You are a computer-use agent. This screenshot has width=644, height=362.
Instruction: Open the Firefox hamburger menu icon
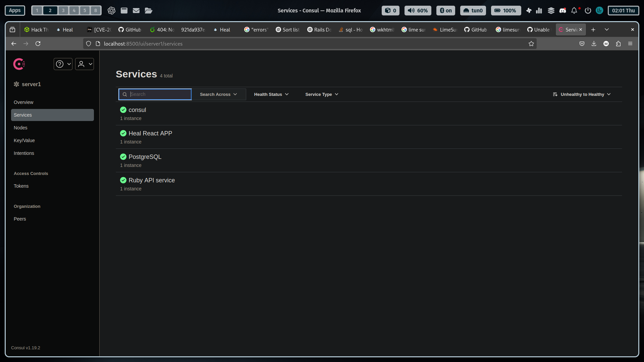[630, 44]
